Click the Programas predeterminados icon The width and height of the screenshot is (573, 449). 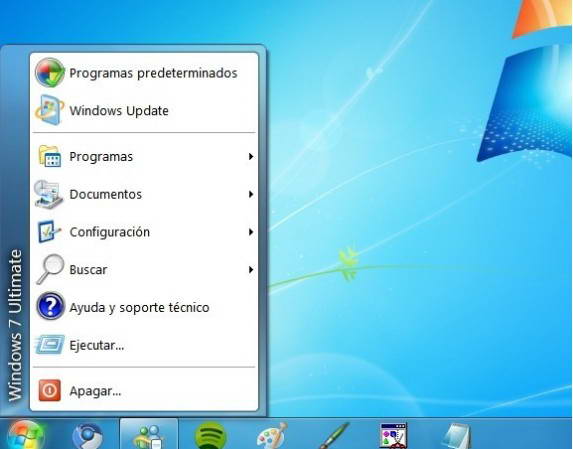point(50,72)
